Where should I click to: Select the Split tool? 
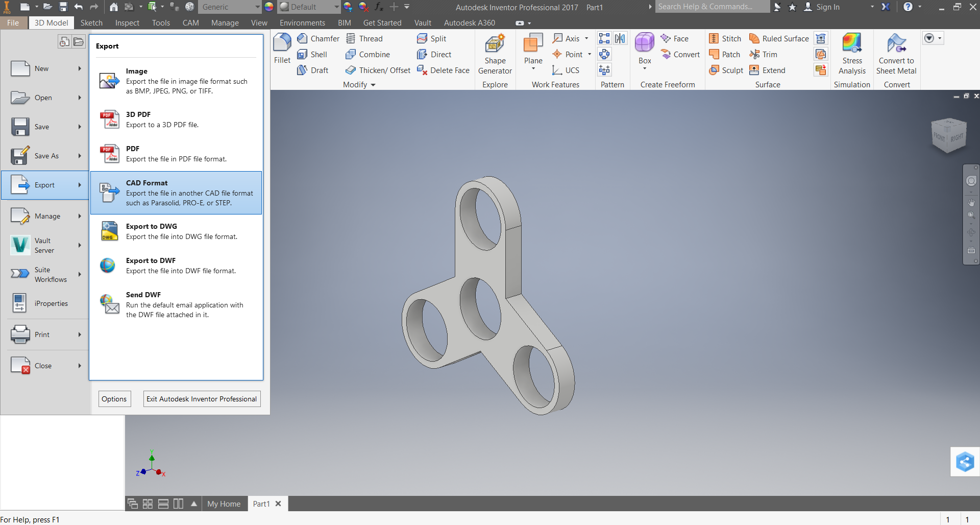click(x=431, y=39)
